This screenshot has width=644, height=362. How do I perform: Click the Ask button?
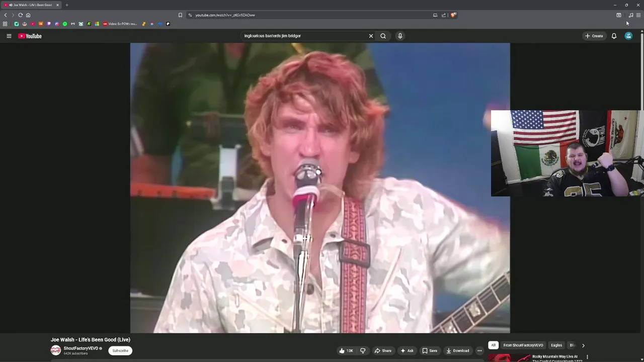407,350
